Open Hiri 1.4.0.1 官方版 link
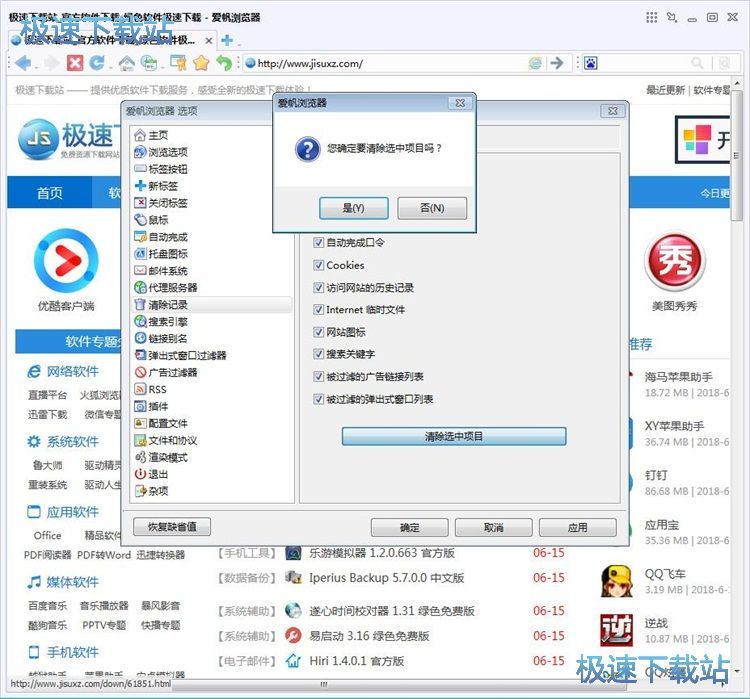Image resolution: width=750 pixels, height=699 pixels. click(x=356, y=661)
